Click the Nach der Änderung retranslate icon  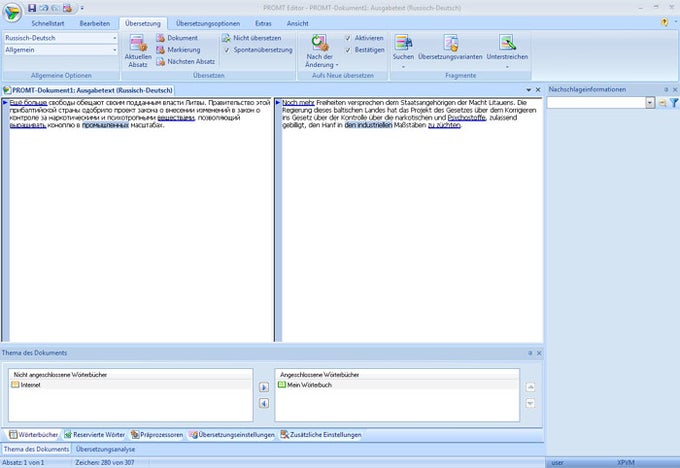pyautogui.click(x=320, y=43)
